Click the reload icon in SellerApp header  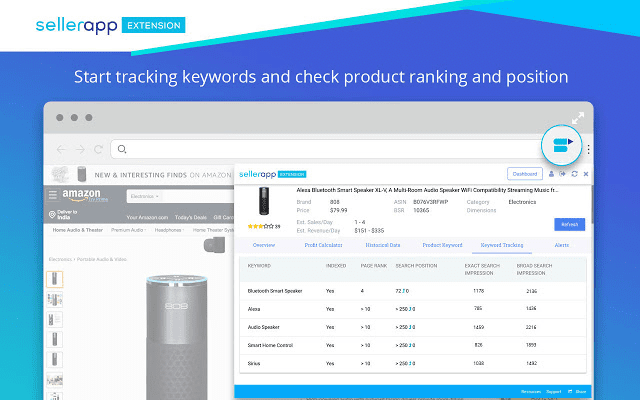coord(573,174)
